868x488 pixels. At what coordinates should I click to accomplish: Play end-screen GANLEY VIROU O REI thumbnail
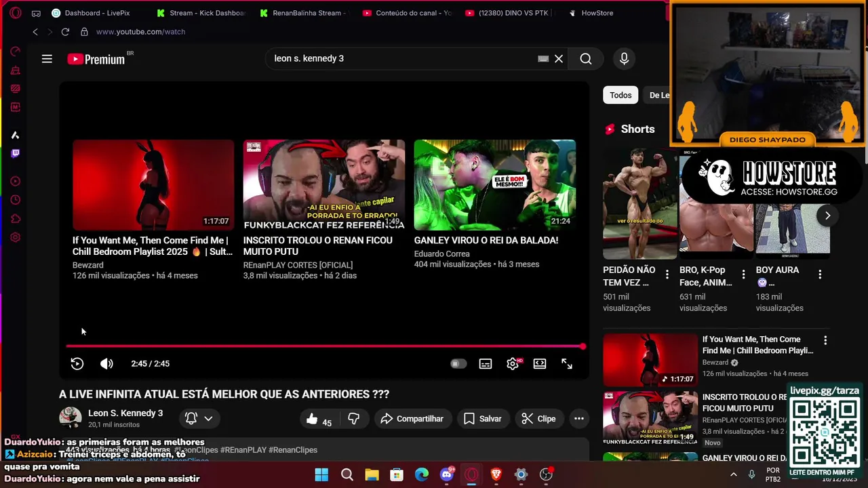pos(495,185)
